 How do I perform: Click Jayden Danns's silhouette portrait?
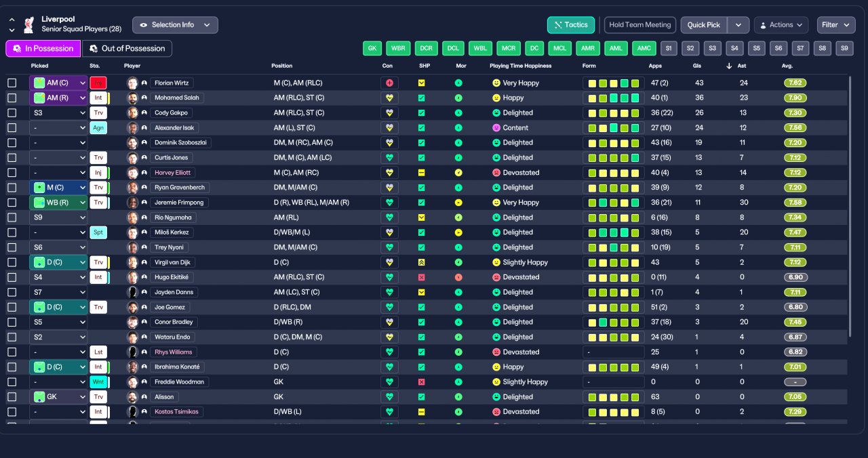click(x=132, y=292)
